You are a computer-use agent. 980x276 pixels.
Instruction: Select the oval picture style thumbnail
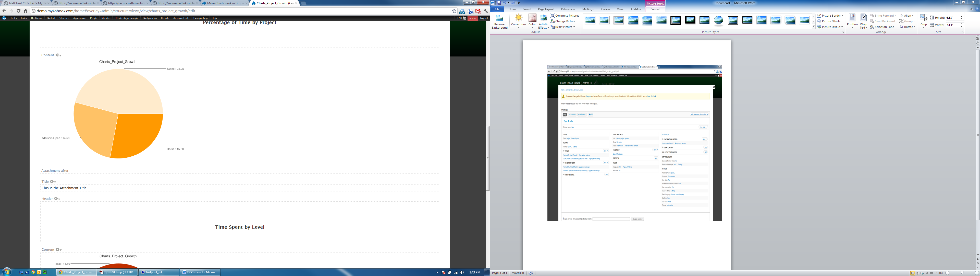pos(718,21)
